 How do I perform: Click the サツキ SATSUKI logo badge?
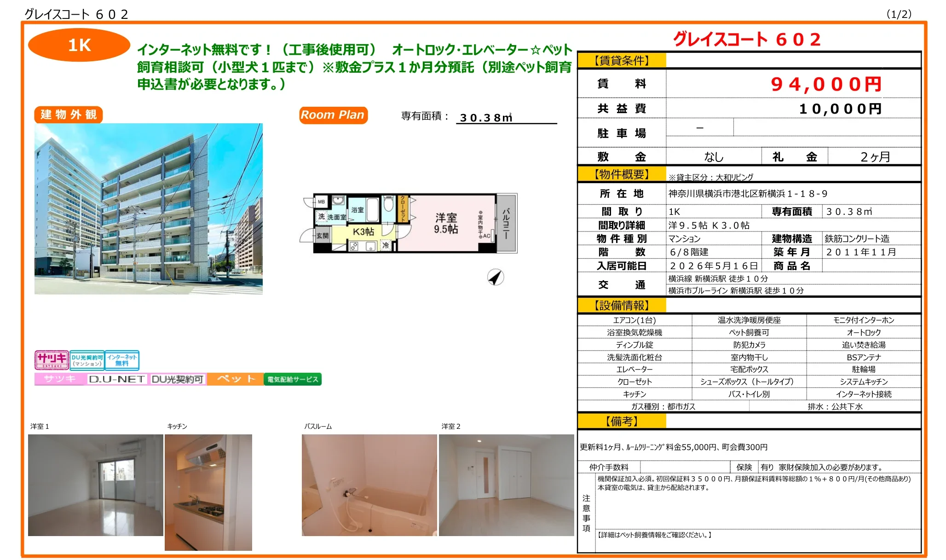pos(52,360)
